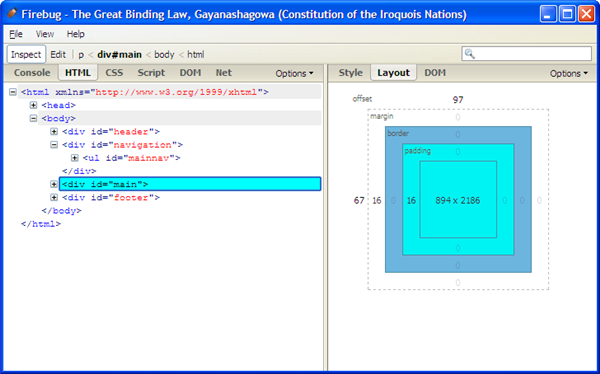Switch to the Console tab
This screenshot has width=600, height=374.
click(32, 73)
